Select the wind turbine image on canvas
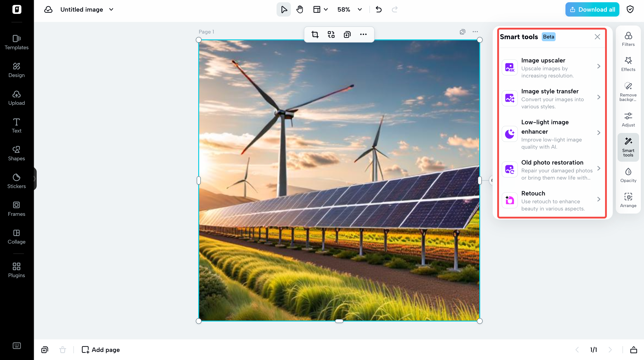The width and height of the screenshot is (644, 360). click(x=339, y=180)
